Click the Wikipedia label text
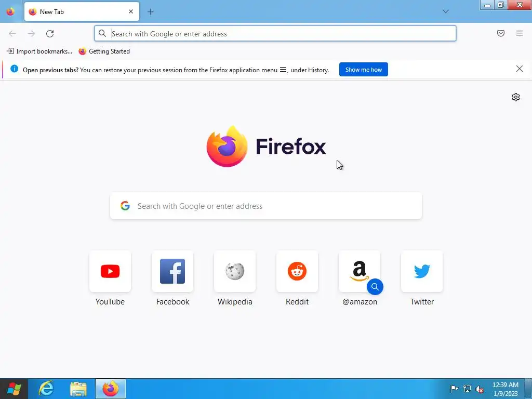 (235, 302)
